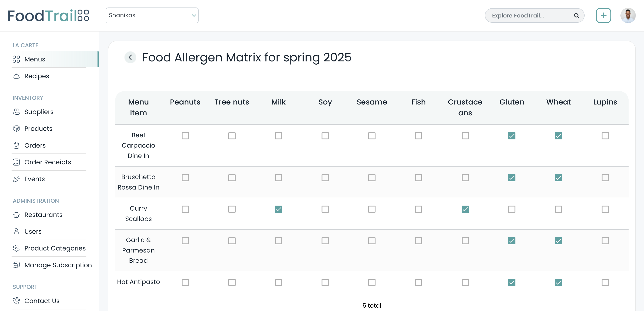Click the Products box icon

coord(16,128)
